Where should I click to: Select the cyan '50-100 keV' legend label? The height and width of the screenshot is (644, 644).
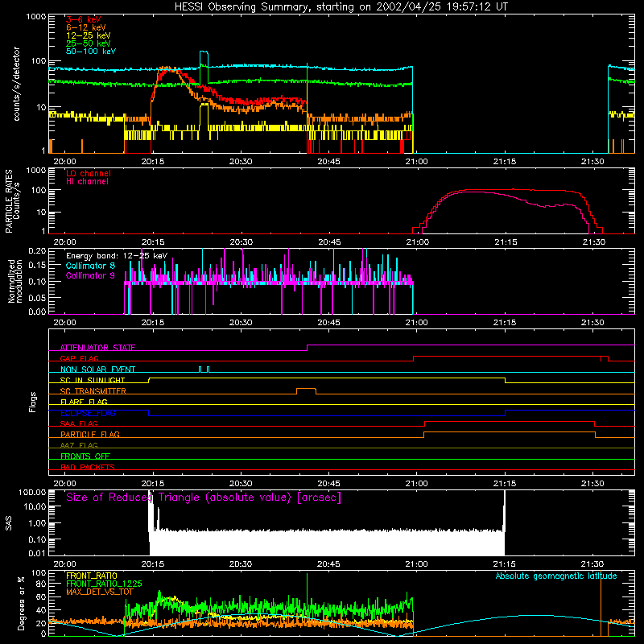click(x=91, y=52)
